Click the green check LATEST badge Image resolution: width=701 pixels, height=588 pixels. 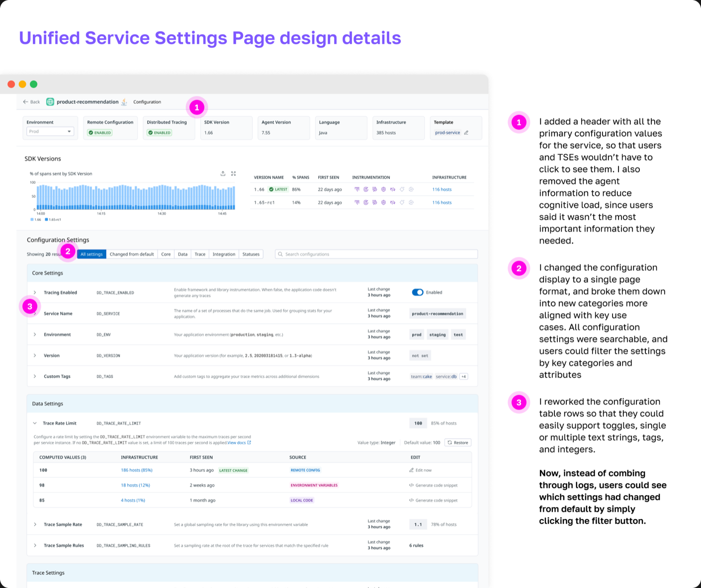click(x=278, y=189)
